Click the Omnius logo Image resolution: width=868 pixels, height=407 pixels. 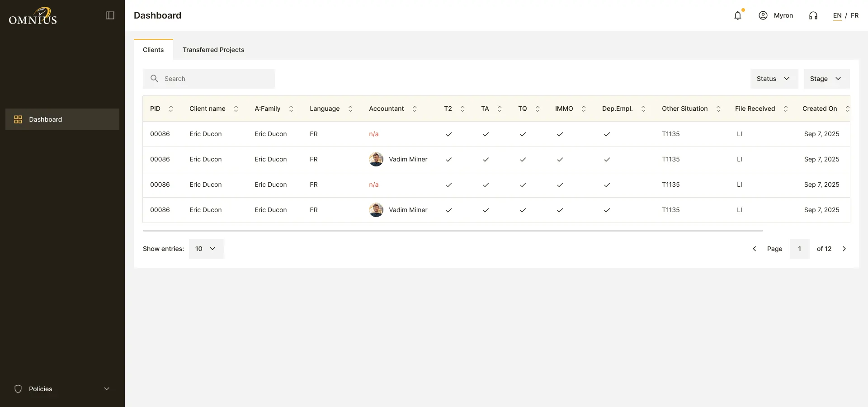click(x=33, y=16)
